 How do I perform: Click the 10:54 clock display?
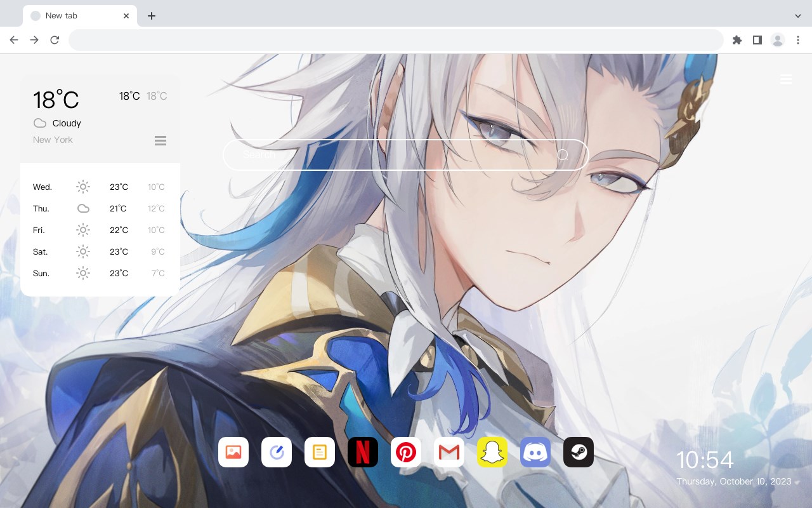(x=705, y=460)
